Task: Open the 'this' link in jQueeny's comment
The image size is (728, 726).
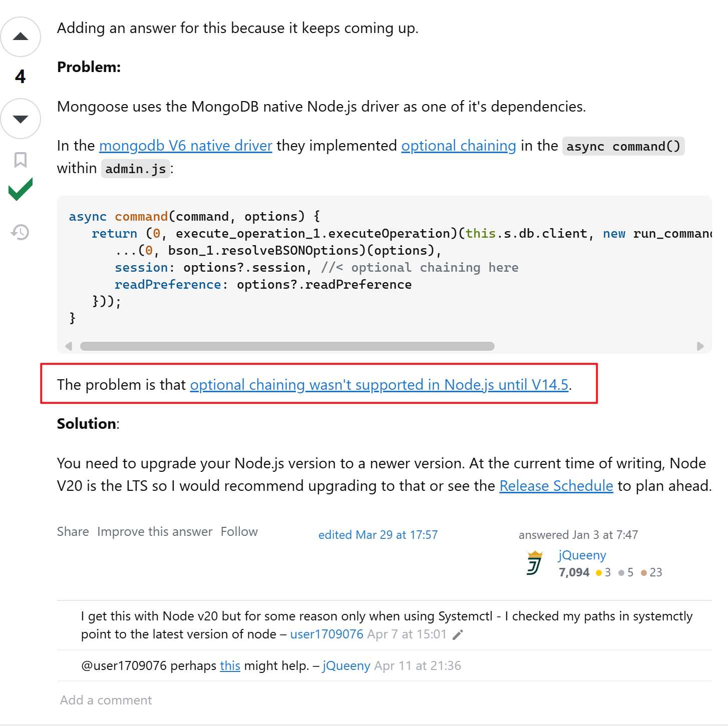Action: [230, 666]
